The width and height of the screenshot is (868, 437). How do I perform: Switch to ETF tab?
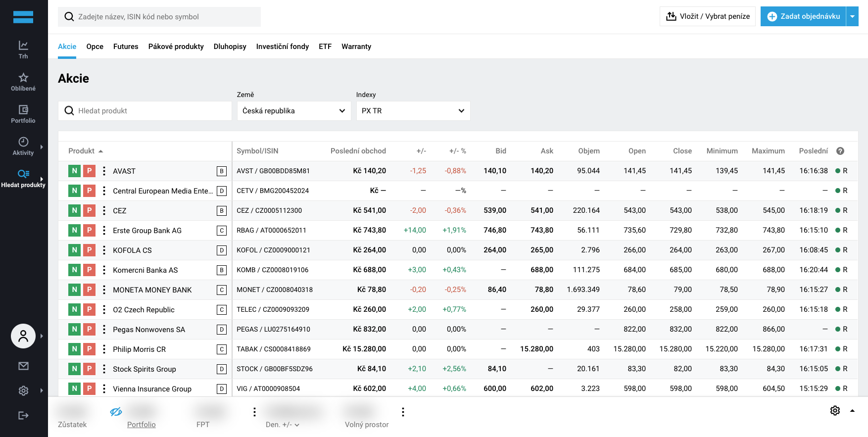pyautogui.click(x=325, y=47)
